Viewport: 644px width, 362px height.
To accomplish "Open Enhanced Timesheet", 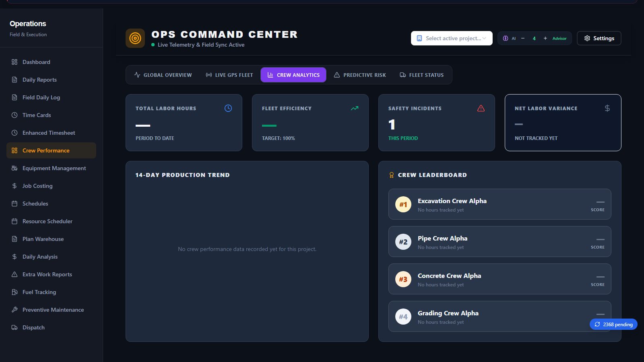I will [x=51, y=133].
